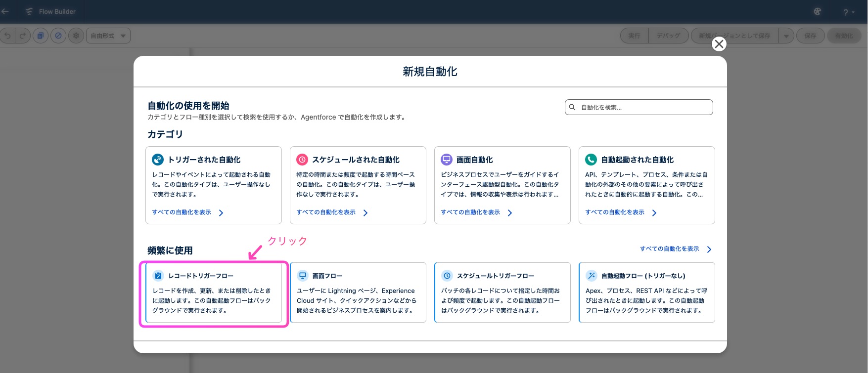The height and width of the screenshot is (373, 868).
Task: Choose the 自動起動フロー (トリガーなし) card
Action: (x=647, y=292)
